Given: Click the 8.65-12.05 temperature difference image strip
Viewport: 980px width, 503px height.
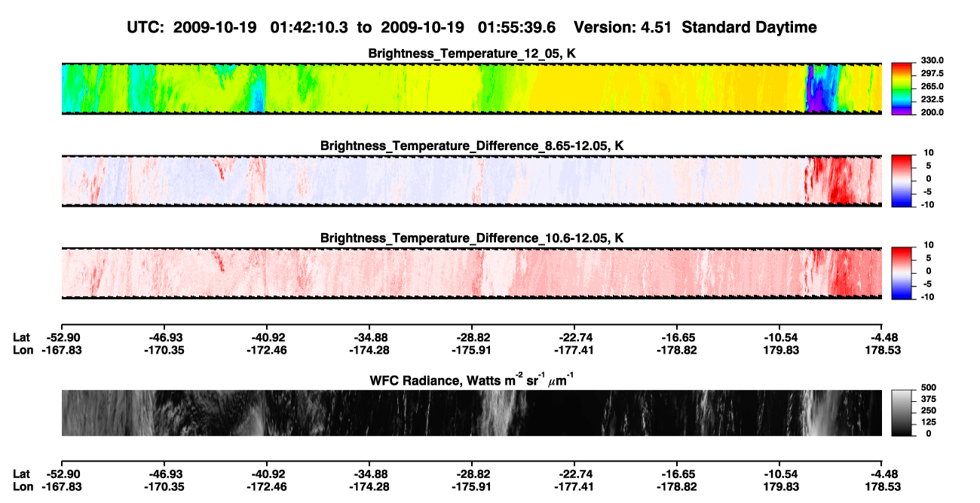Looking at the screenshot, I should coord(471,180).
